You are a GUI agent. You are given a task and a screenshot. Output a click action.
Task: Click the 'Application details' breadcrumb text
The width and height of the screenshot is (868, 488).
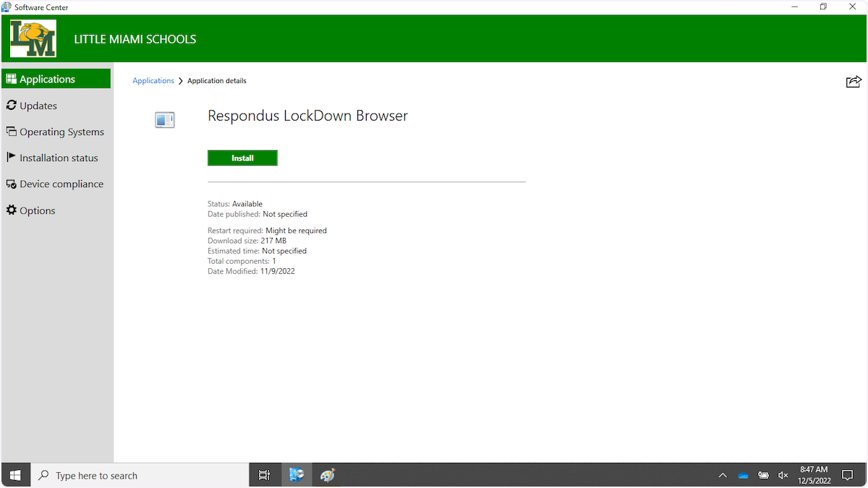[x=217, y=81]
